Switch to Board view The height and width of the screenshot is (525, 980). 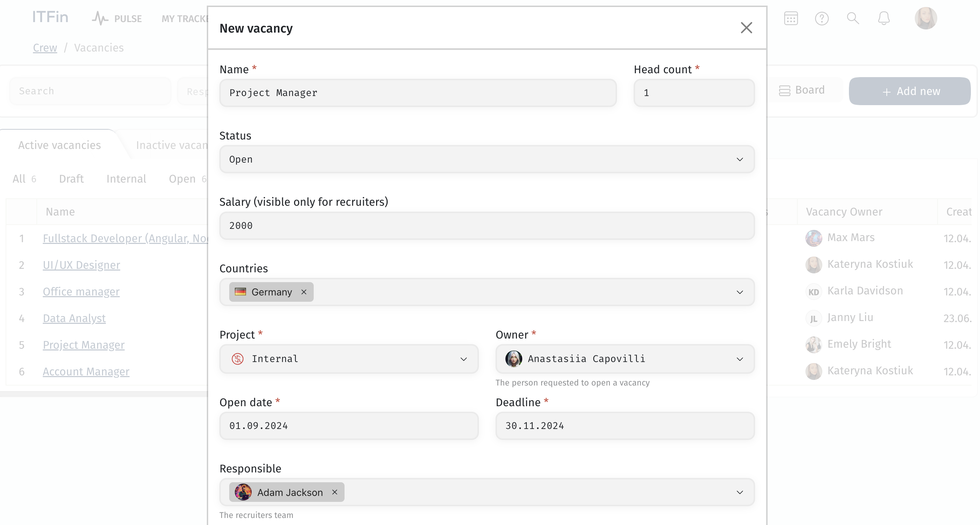(802, 90)
